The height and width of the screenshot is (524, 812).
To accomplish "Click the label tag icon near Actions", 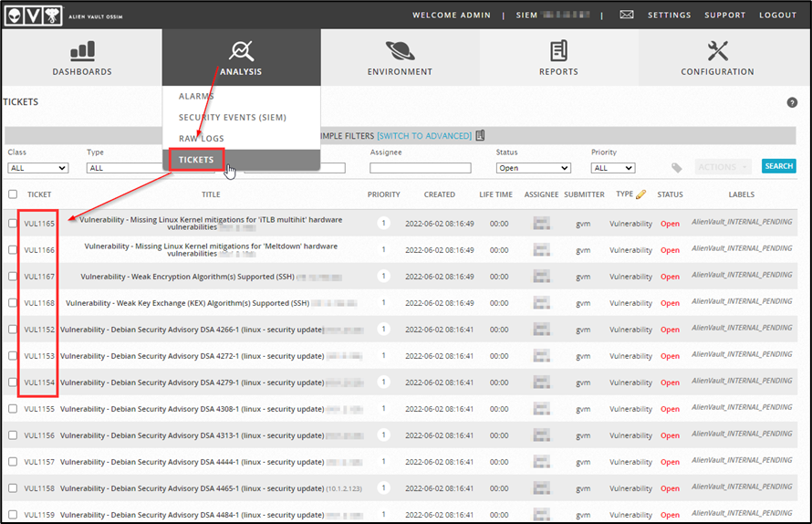I will coord(677,168).
